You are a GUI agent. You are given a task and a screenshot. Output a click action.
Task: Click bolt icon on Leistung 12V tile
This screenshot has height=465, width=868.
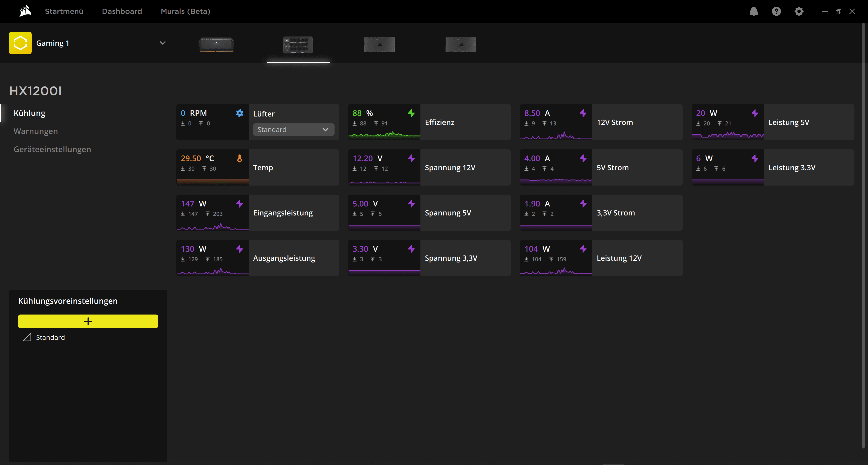click(x=583, y=248)
